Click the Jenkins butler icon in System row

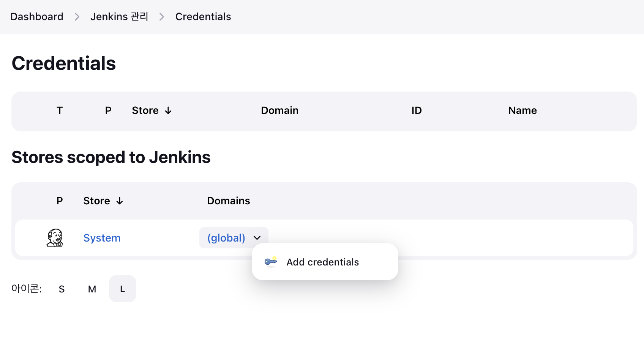click(55, 238)
